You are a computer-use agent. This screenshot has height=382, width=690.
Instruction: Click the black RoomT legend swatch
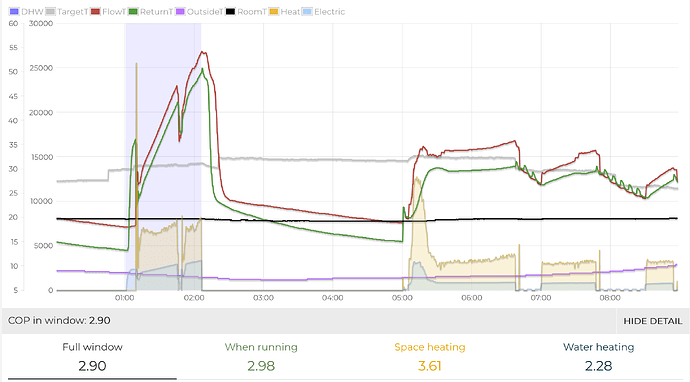click(x=230, y=12)
